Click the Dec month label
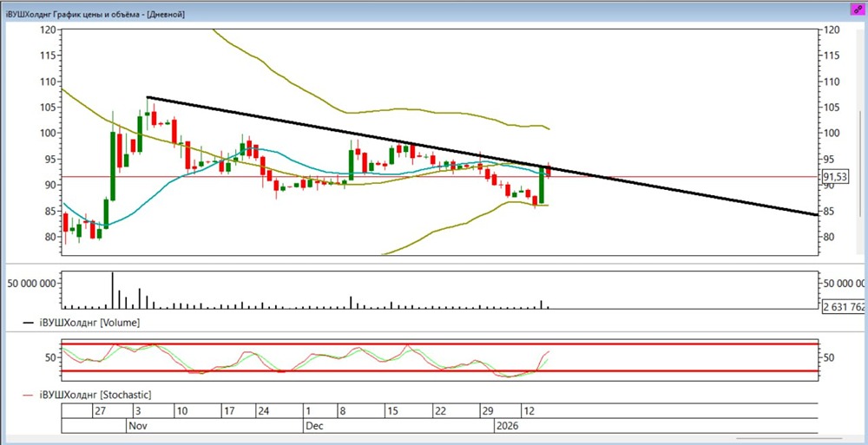The width and height of the screenshot is (868, 445). [x=312, y=426]
